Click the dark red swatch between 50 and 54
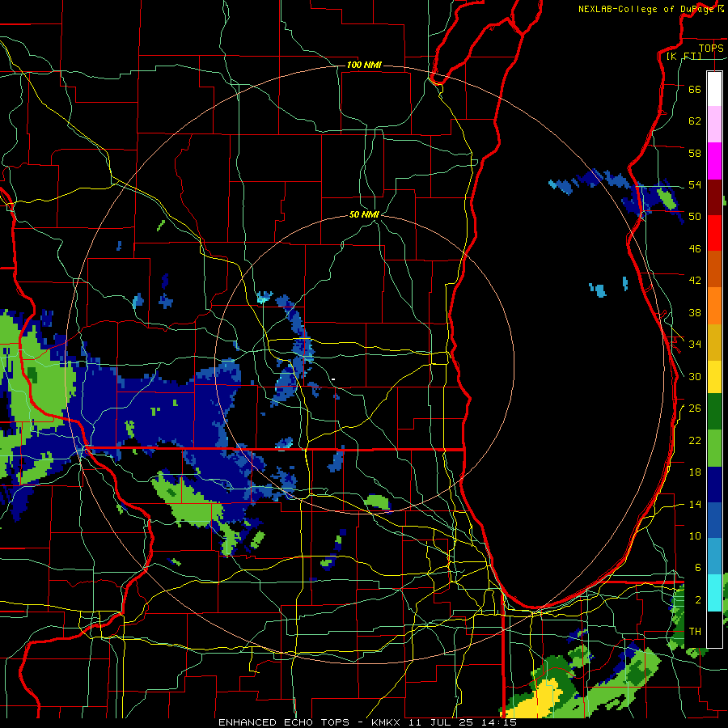This screenshot has height=728, width=728. coord(714,198)
